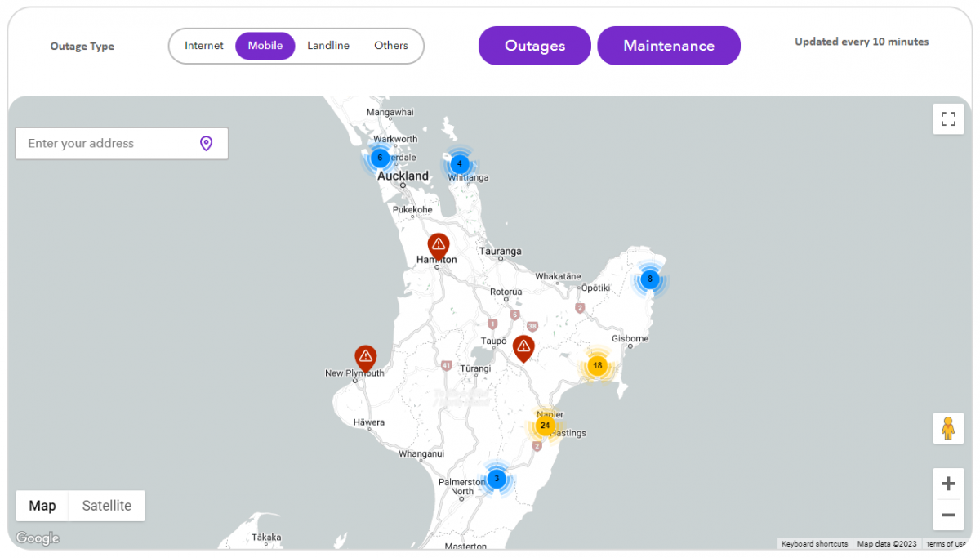Screen dimensions: 980x558
Task: Click the blue cluster of 3 near Palmerston North
Action: [497, 479]
